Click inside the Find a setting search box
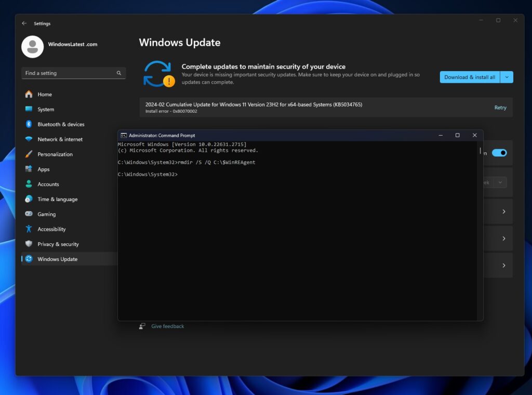The width and height of the screenshot is (532, 395). pos(73,73)
